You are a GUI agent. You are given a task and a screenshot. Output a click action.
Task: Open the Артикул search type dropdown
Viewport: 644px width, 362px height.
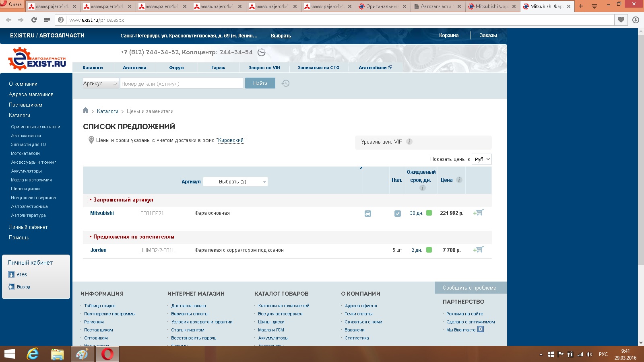click(101, 83)
